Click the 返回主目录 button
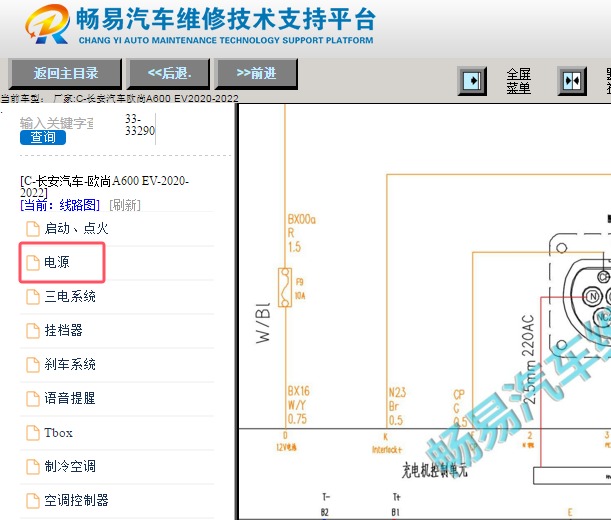This screenshot has height=520, width=611. [65, 74]
